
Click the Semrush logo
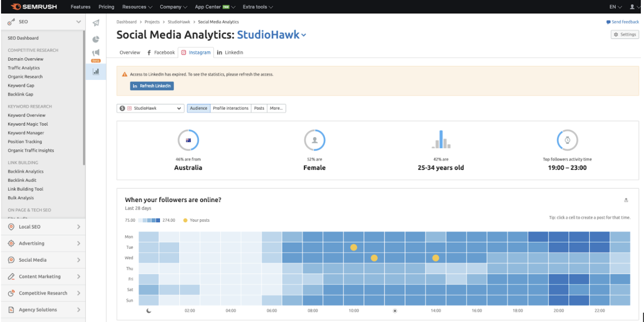tap(34, 7)
